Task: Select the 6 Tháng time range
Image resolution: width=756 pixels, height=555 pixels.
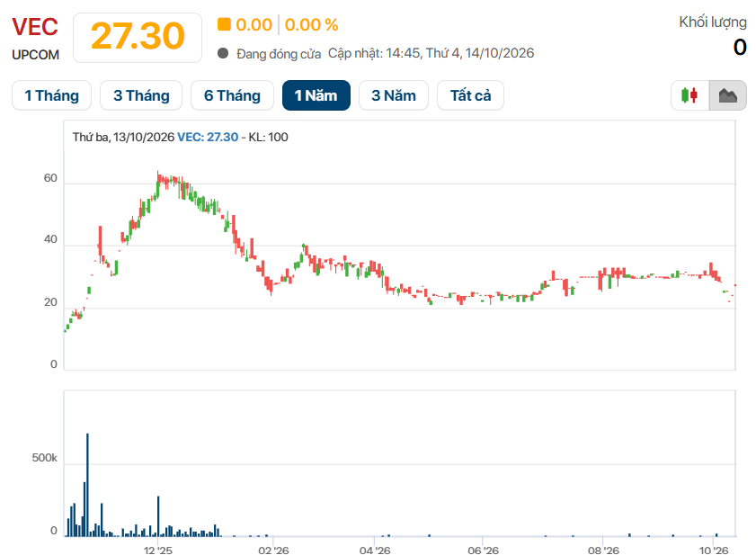Action: 233,95
